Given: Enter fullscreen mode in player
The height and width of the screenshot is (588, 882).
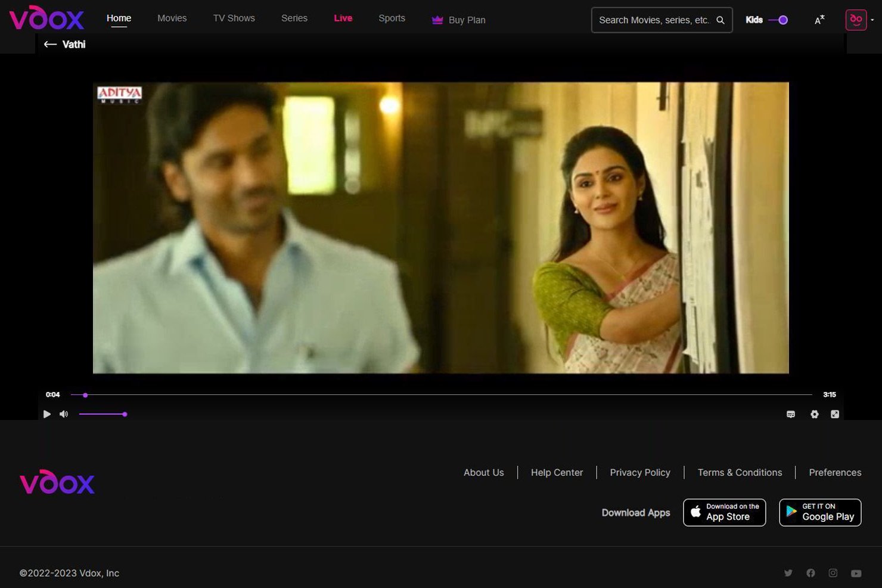Looking at the screenshot, I should click(835, 414).
